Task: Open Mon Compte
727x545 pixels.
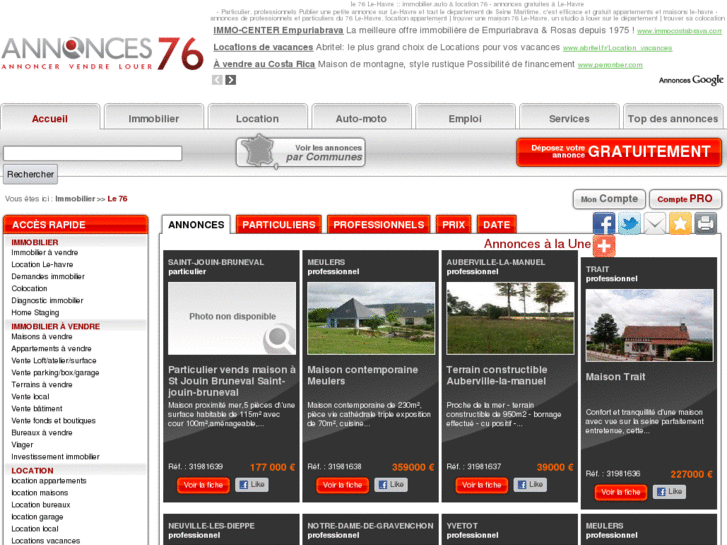Action: pyautogui.click(x=609, y=199)
